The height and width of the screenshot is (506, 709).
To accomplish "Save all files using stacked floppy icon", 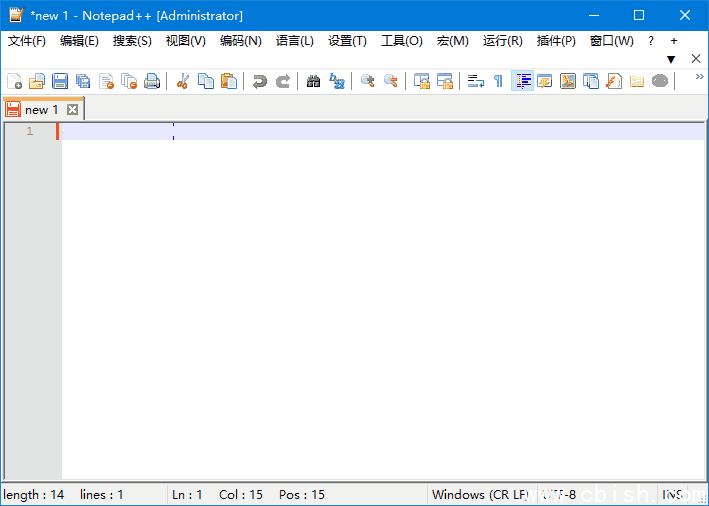I will (x=83, y=81).
